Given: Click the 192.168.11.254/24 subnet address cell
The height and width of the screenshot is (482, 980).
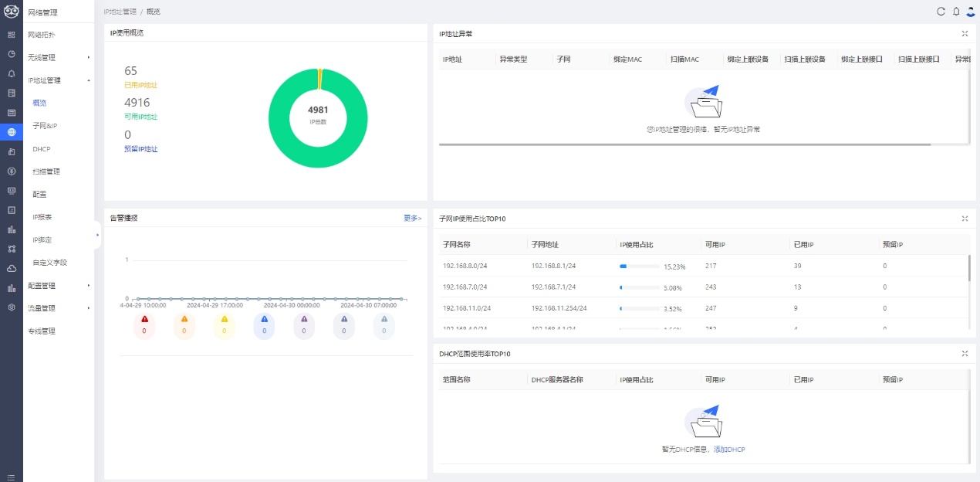Looking at the screenshot, I should pyautogui.click(x=559, y=308).
